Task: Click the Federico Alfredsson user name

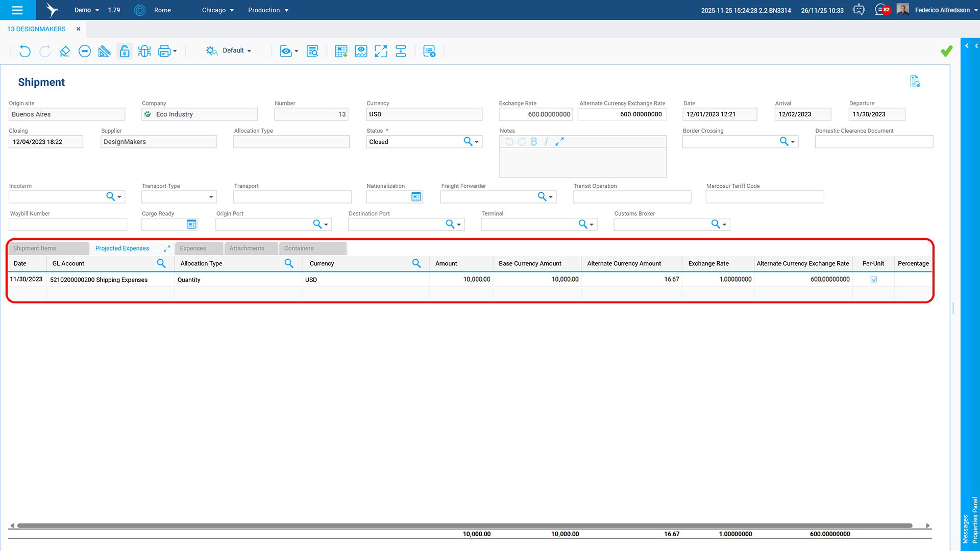Action: point(942,10)
